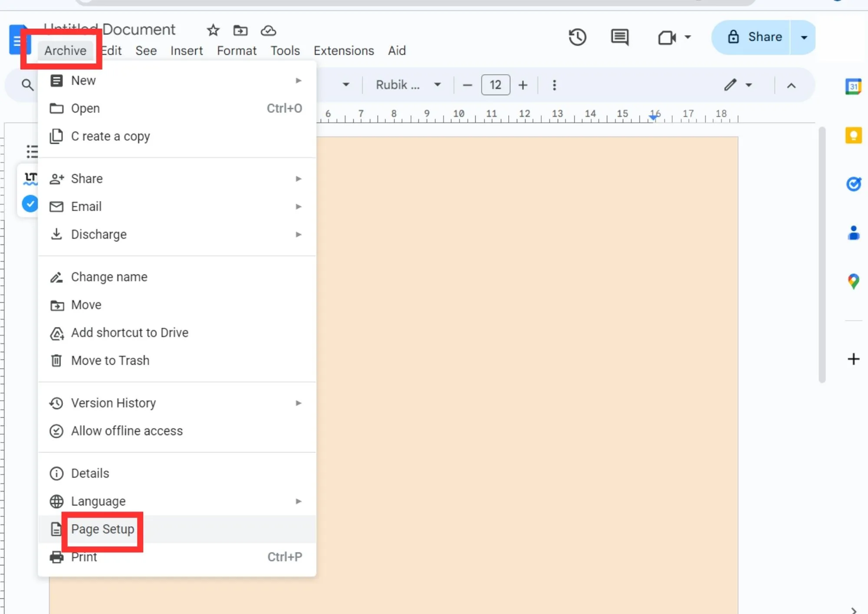Open Google Tasks side panel icon
The image size is (868, 614).
(853, 184)
